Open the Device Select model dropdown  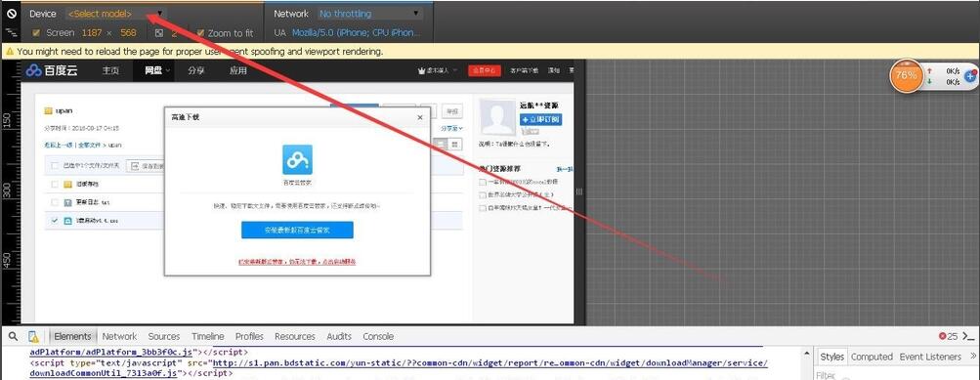tap(115, 13)
